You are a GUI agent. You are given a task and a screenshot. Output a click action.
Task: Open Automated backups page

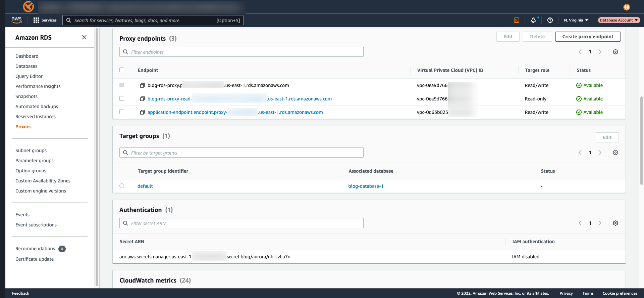[x=37, y=107]
